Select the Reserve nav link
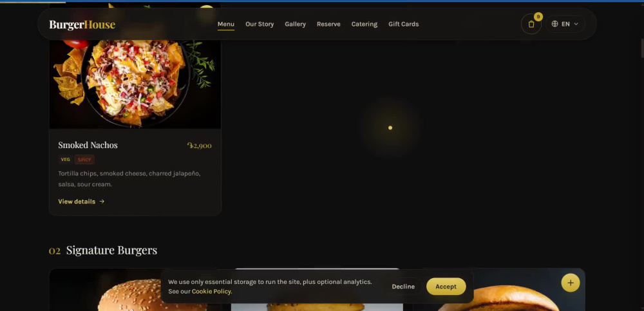Screen dimensions: 644x311 (328, 24)
